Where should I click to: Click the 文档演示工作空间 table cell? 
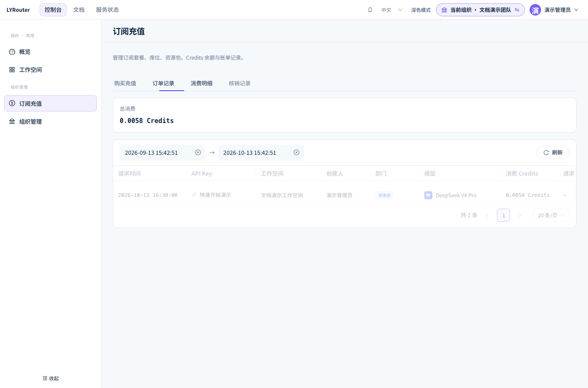click(x=282, y=195)
